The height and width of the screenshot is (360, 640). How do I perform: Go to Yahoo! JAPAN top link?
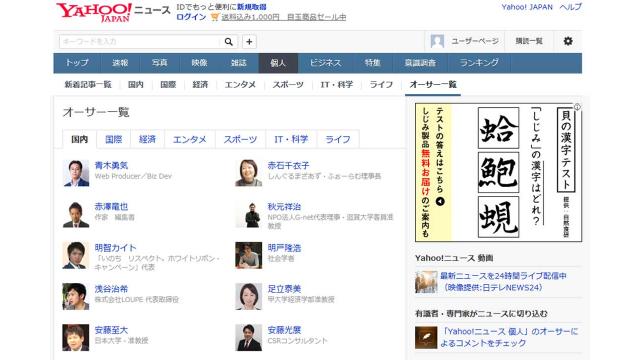[527, 7]
